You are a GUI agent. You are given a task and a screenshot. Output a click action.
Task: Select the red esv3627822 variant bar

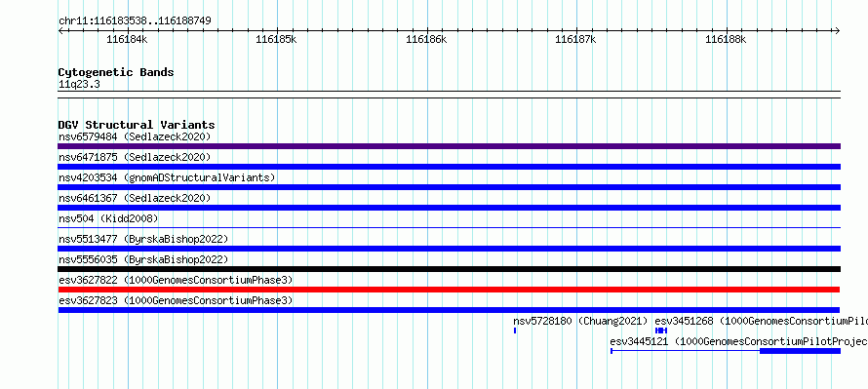tap(449, 290)
